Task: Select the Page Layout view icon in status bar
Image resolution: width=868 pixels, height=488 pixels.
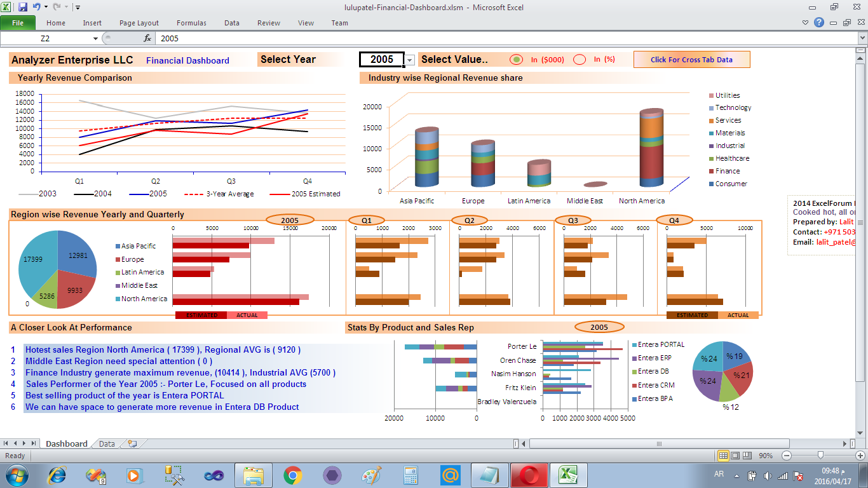Action: click(x=735, y=455)
